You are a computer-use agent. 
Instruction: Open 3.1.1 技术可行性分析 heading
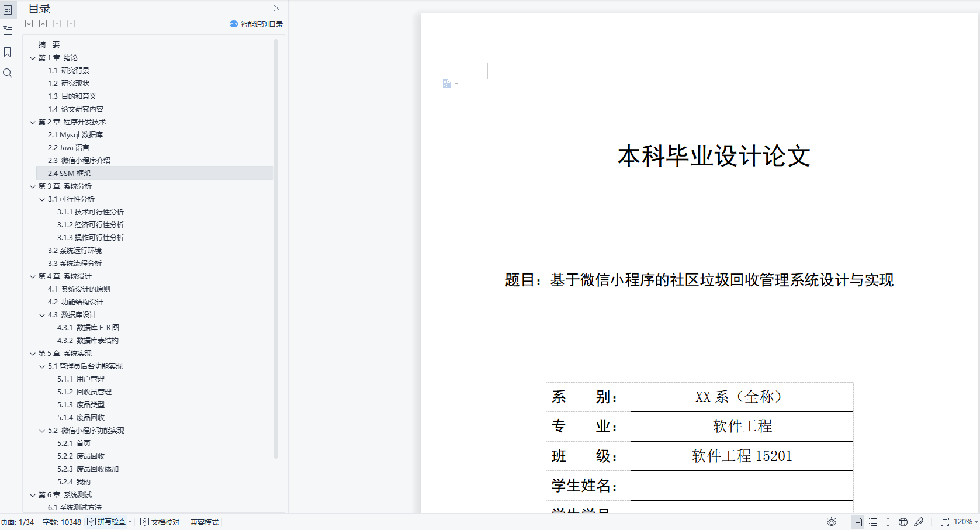coord(91,212)
